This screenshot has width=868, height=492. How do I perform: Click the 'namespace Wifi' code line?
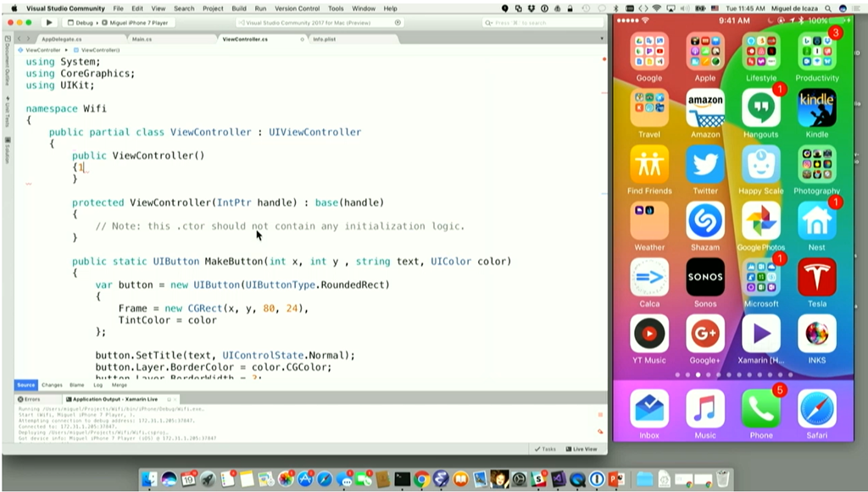pos(66,108)
